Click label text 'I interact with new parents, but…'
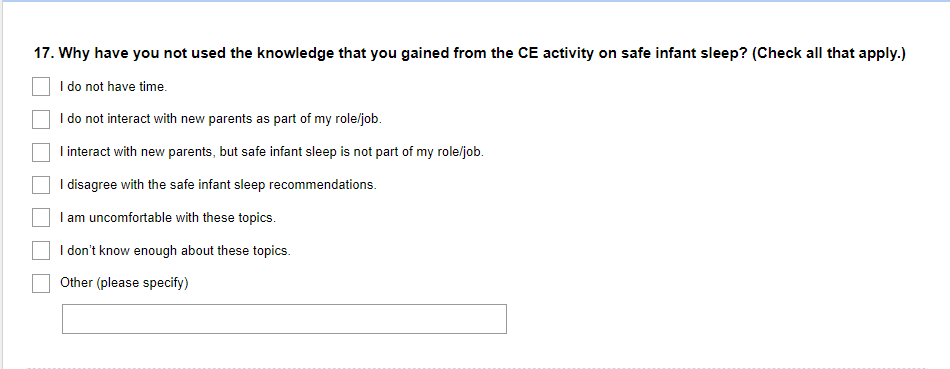This screenshot has height=369, width=950. click(x=271, y=152)
